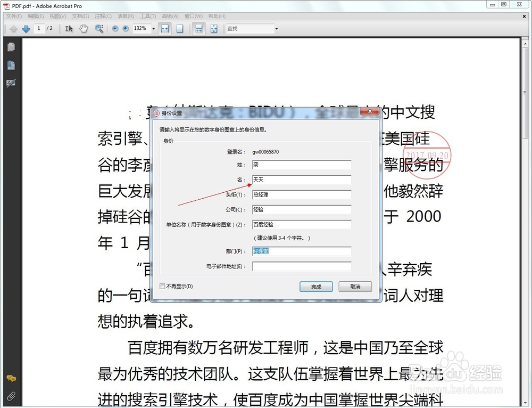The height and width of the screenshot is (408, 532).
Task: Go to next page arrow
Action: click(x=26, y=29)
